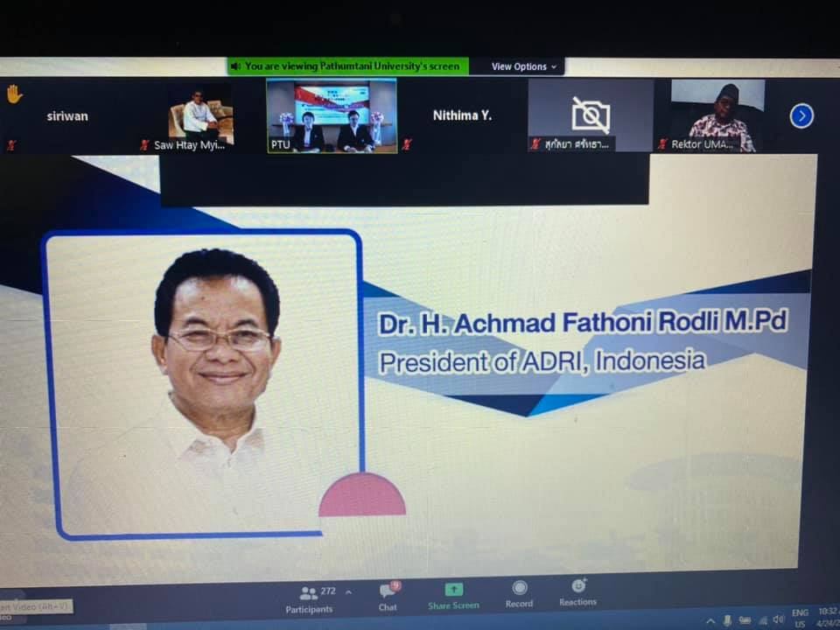The width and height of the screenshot is (840, 630).
Task: Click the camera-off icon in the video tile
Action: click(591, 115)
